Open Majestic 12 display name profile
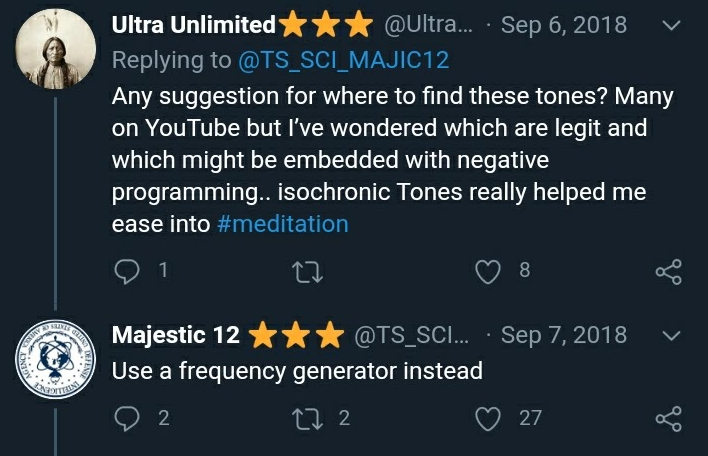This screenshot has width=708, height=456. [175, 334]
